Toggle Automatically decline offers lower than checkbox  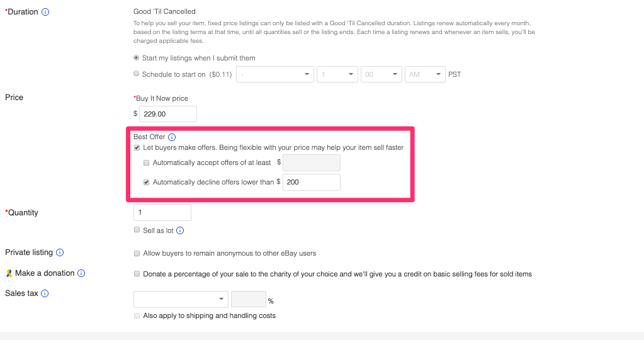(x=147, y=182)
